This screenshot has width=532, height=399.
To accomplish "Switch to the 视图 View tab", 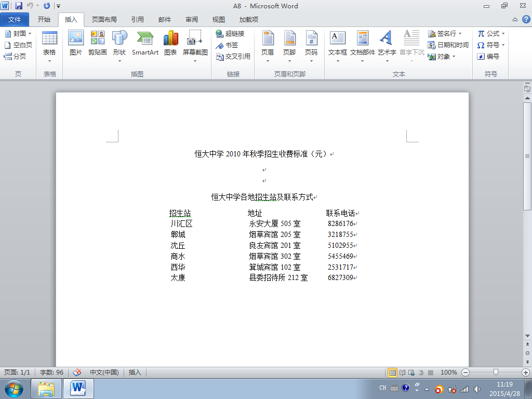I will point(219,20).
